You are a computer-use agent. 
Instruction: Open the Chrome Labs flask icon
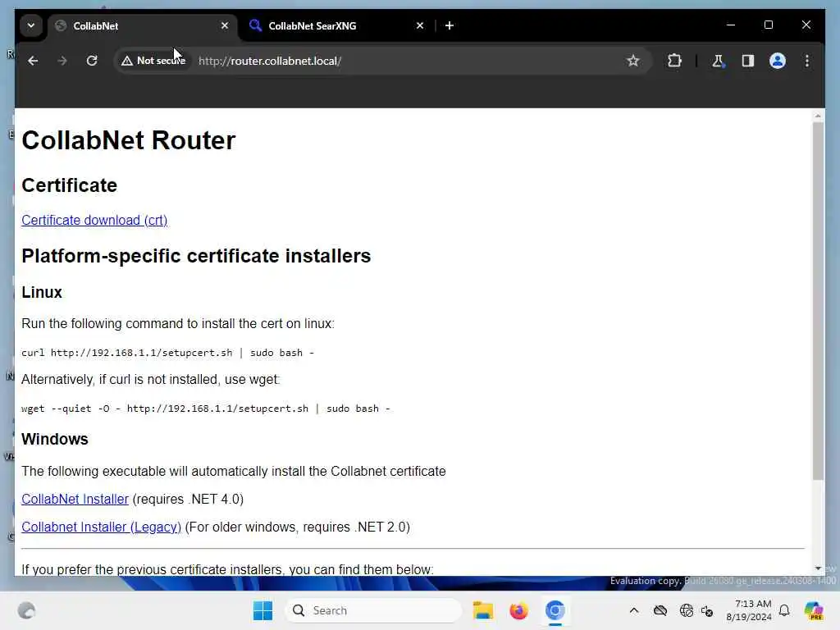click(718, 61)
